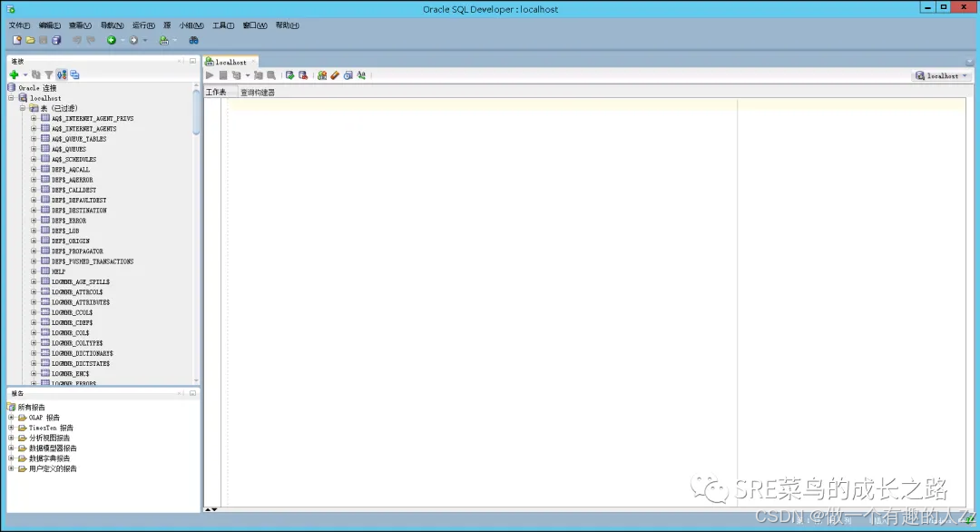Collapse the localhost connection node
980x532 pixels.
pyautogui.click(x=11, y=98)
